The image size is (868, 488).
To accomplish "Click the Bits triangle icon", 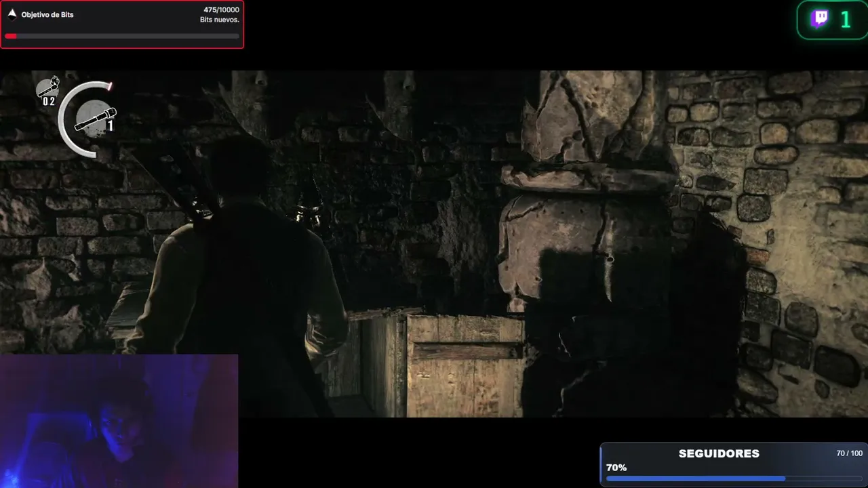I will (x=12, y=14).
